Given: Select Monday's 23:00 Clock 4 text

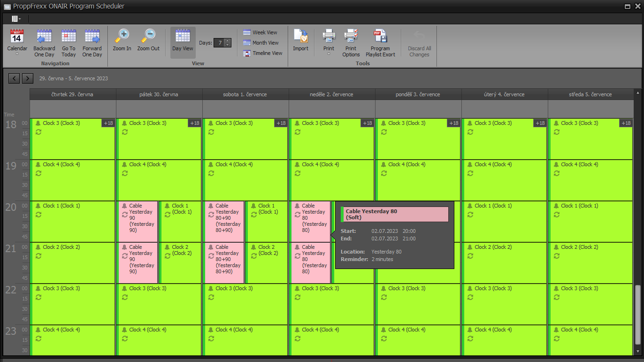Looking at the screenshot, I should (407, 330).
